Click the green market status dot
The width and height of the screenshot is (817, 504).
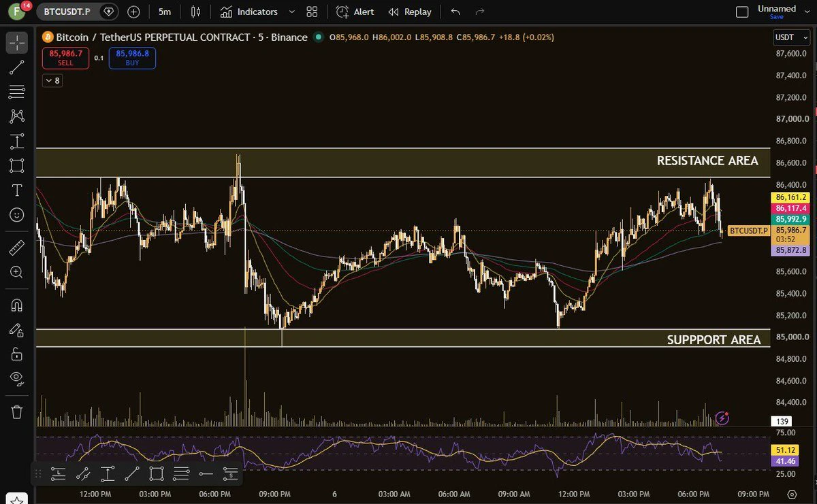tap(318, 37)
